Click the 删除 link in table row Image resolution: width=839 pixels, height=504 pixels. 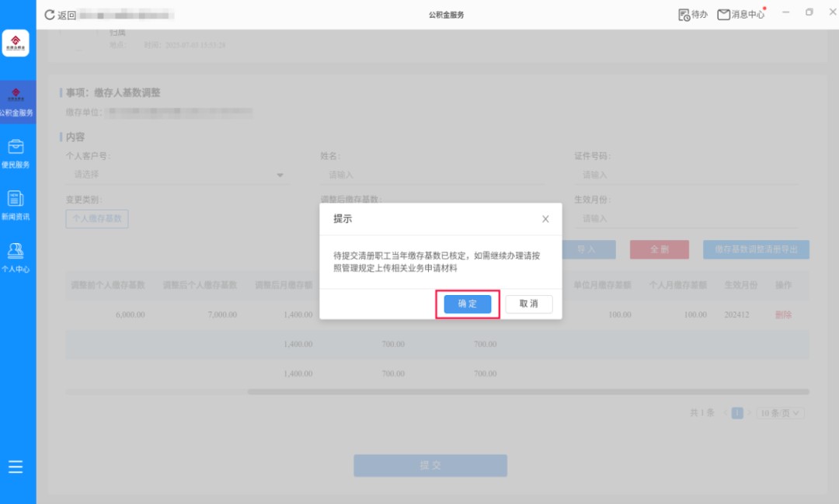[x=783, y=315]
